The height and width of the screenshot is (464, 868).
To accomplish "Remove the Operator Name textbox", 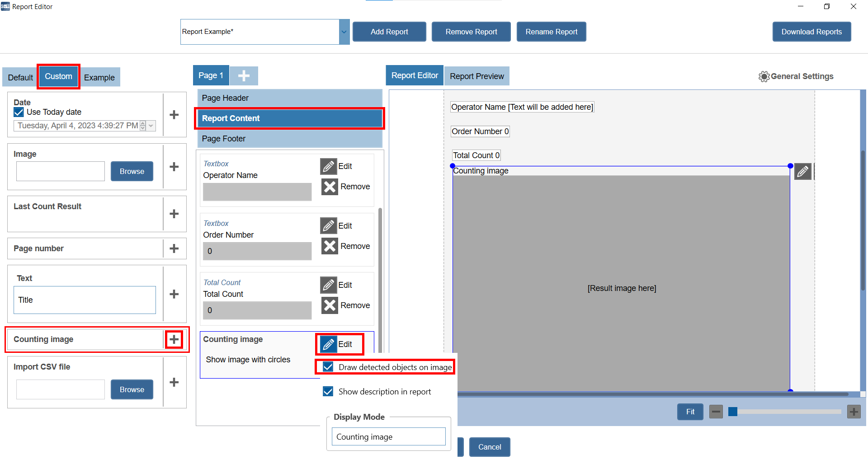I will pos(330,187).
